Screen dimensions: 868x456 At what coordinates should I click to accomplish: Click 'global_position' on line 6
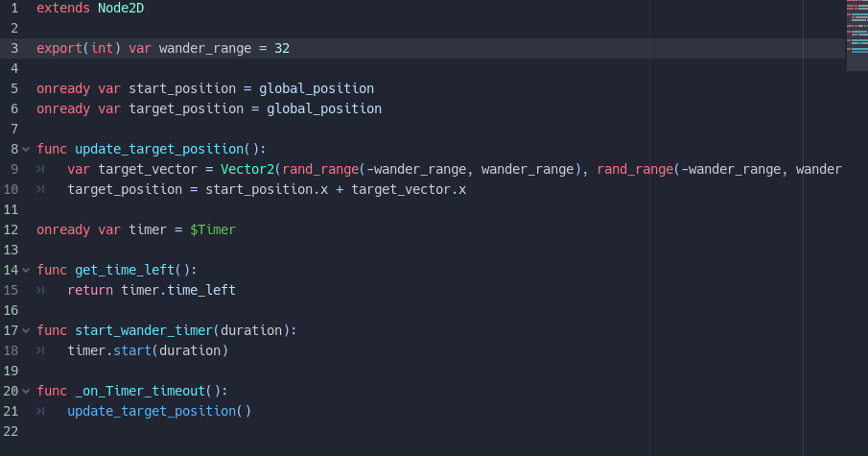pyautogui.click(x=324, y=109)
